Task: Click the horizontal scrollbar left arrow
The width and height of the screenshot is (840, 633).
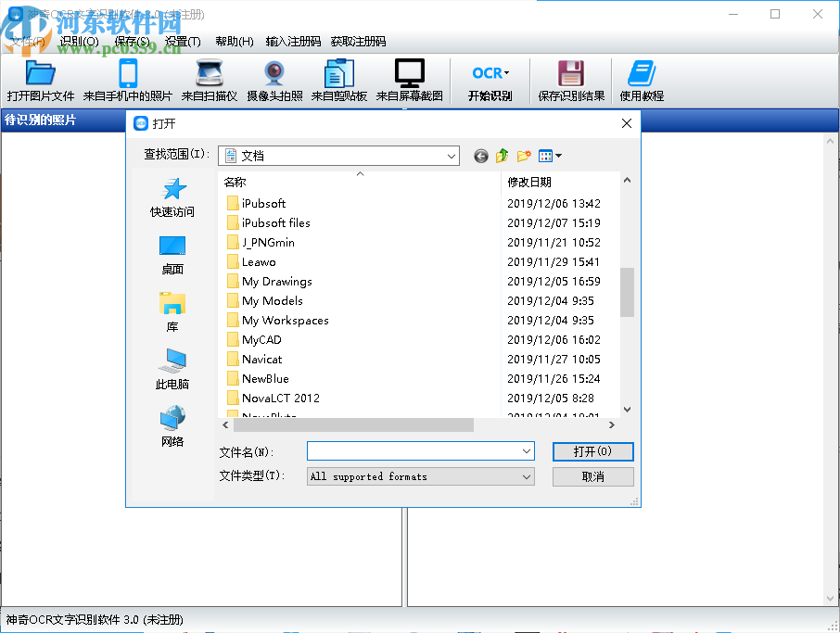Action: pos(225,424)
